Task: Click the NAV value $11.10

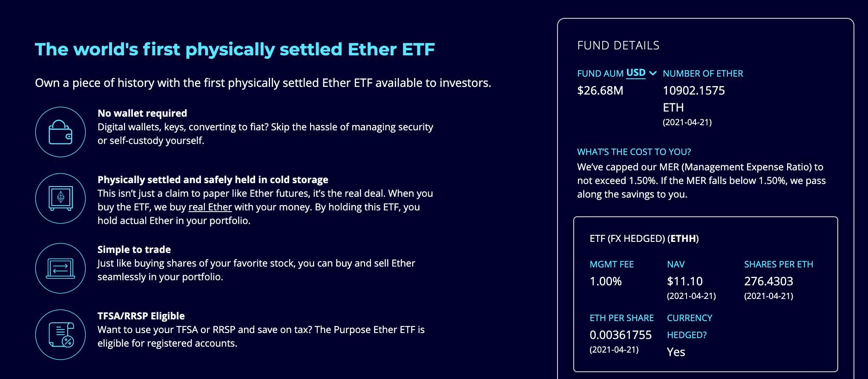Action: (x=685, y=281)
